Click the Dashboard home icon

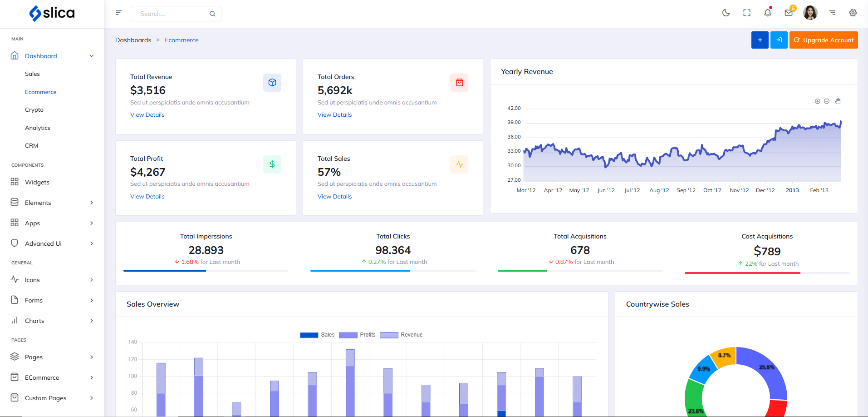(x=15, y=56)
